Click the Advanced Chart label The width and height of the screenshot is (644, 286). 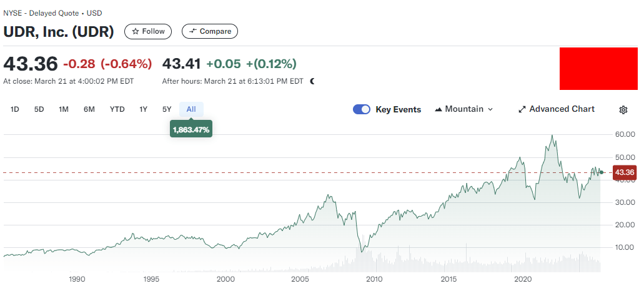point(562,109)
